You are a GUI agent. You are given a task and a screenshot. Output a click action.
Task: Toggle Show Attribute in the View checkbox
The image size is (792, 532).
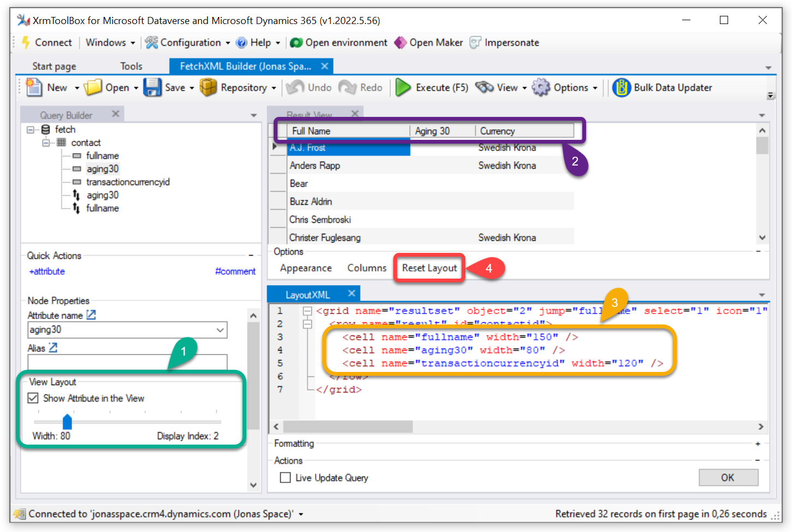pyautogui.click(x=33, y=398)
